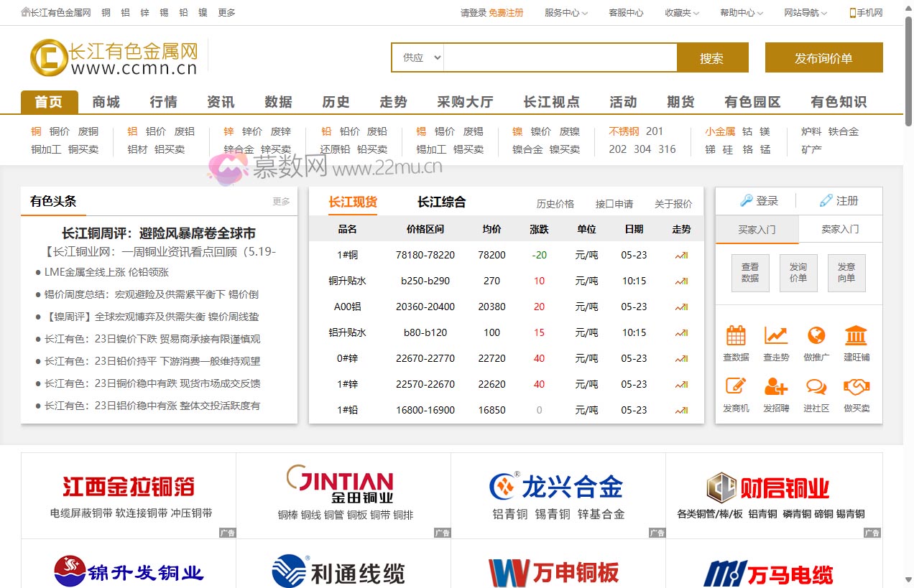914x588 pixels.
Task: Click the 发招聘 recruit icon
Action: tap(775, 388)
